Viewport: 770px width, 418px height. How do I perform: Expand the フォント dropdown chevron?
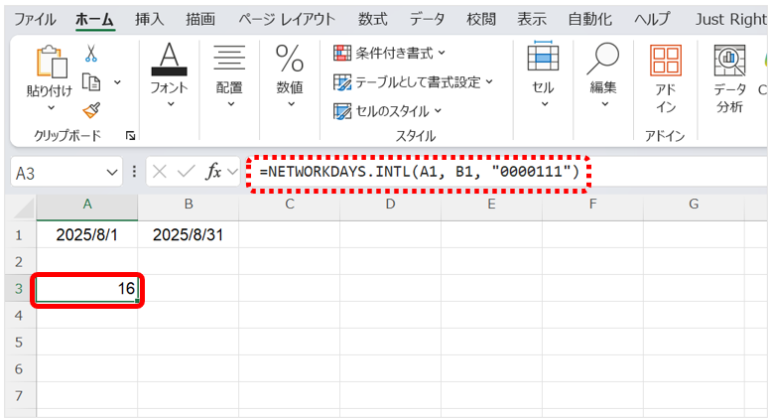click(170, 104)
